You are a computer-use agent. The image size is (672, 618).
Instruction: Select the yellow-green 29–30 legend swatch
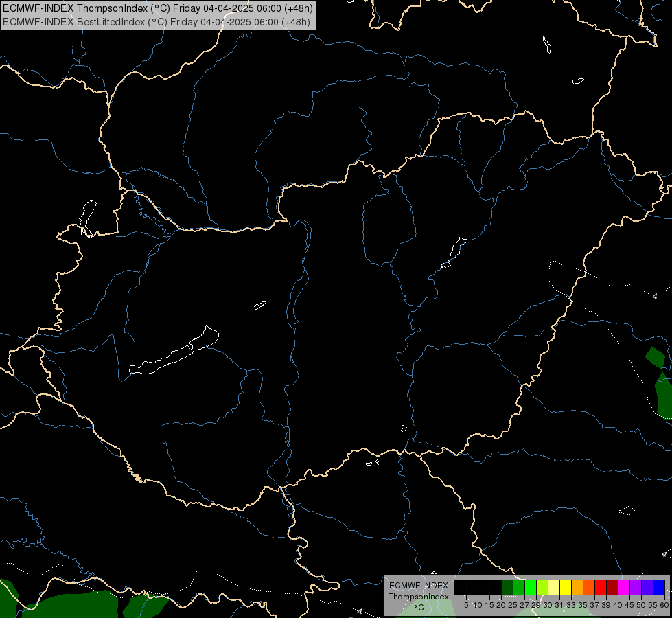[542, 587]
